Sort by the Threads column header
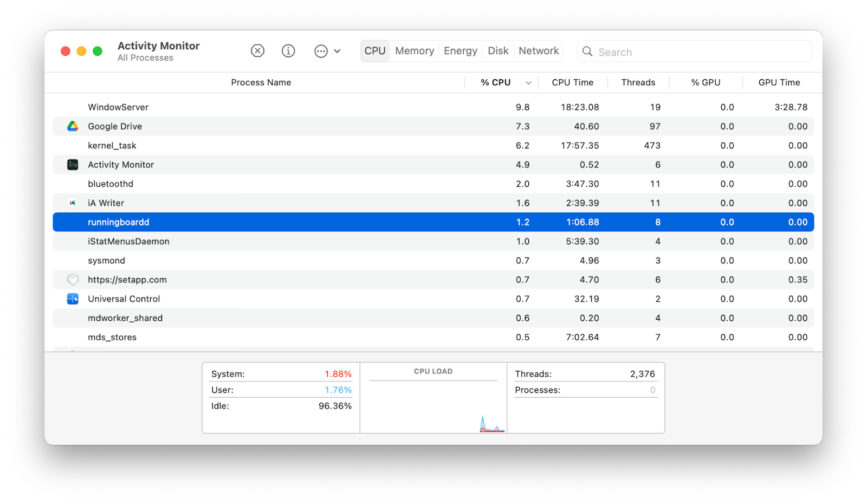This screenshot has width=867, height=504. pos(638,82)
